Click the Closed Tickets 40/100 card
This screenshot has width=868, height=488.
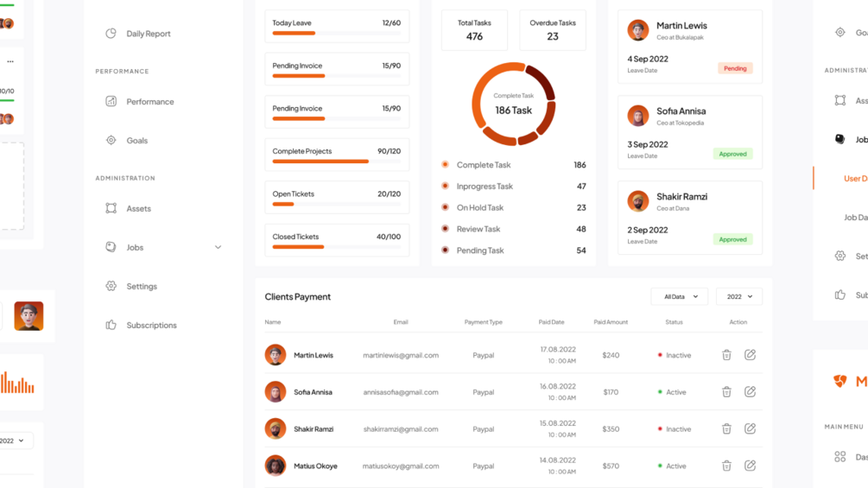point(337,240)
